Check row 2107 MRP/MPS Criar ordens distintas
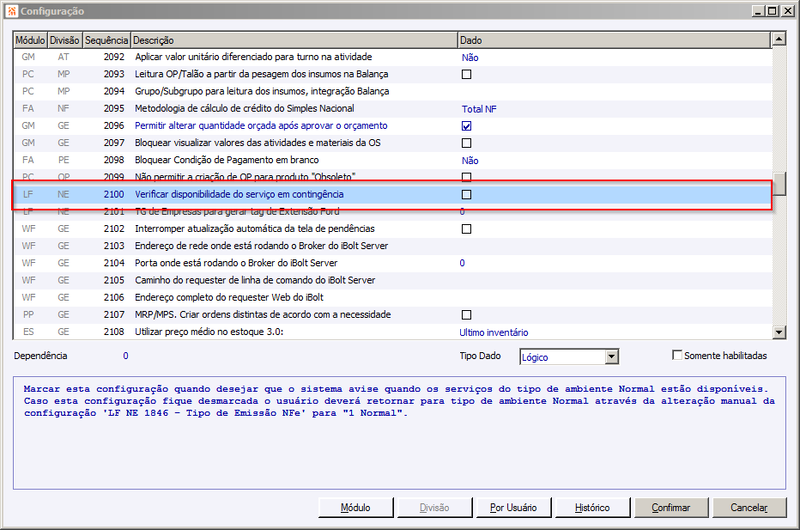The image size is (800, 530). pyautogui.click(x=466, y=315)
